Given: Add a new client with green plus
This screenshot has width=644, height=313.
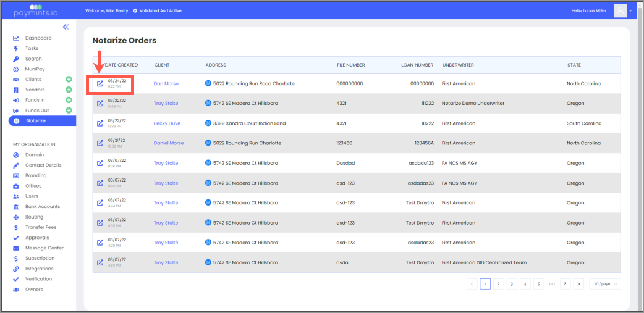Looking at the screenshot, I should pos(69,79).
